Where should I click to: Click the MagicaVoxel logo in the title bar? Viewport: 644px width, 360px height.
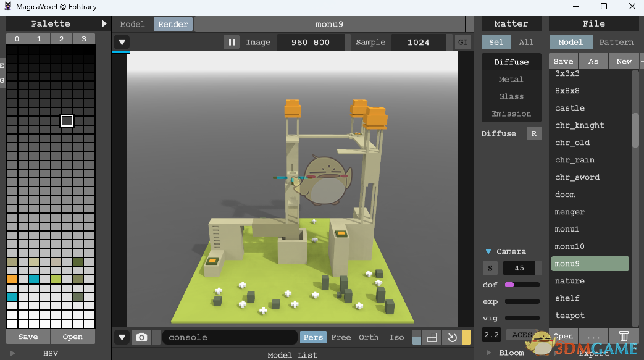point(7,6)
